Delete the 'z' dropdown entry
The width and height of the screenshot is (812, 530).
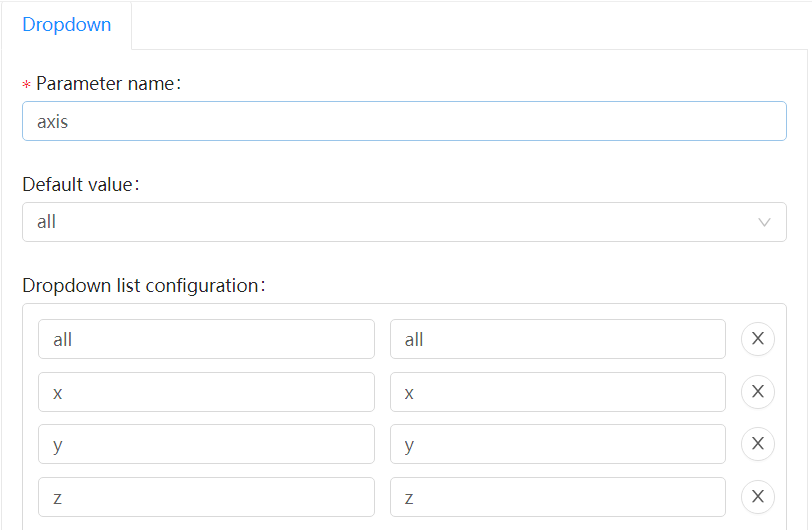point(757,496)
